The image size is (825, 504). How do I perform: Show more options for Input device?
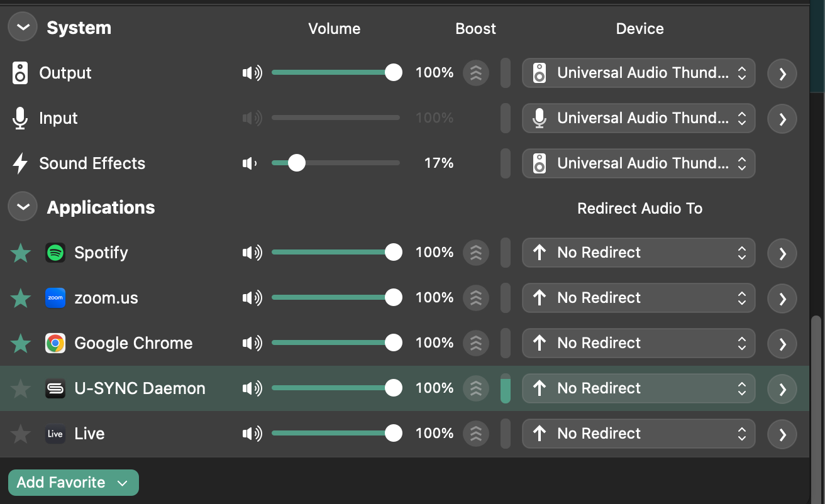pyautogui.click(x=782, y=118)
